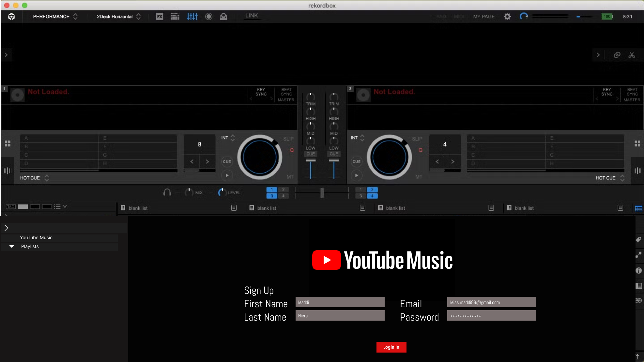Click the headphones cue icon
The image size is (644, 362).
coord(167,193)
